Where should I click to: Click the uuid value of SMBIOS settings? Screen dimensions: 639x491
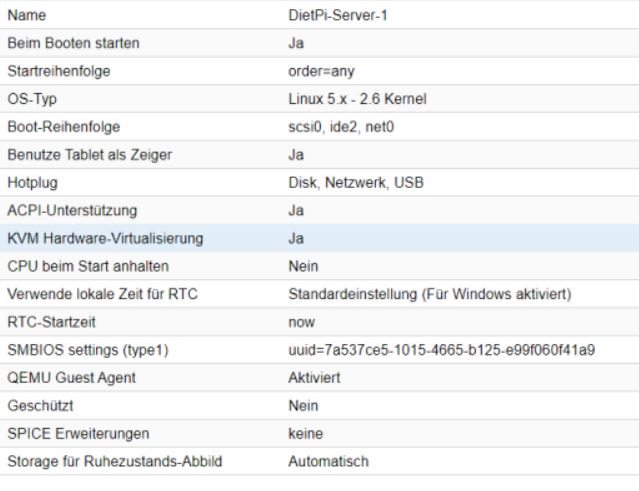pos(442,350)
